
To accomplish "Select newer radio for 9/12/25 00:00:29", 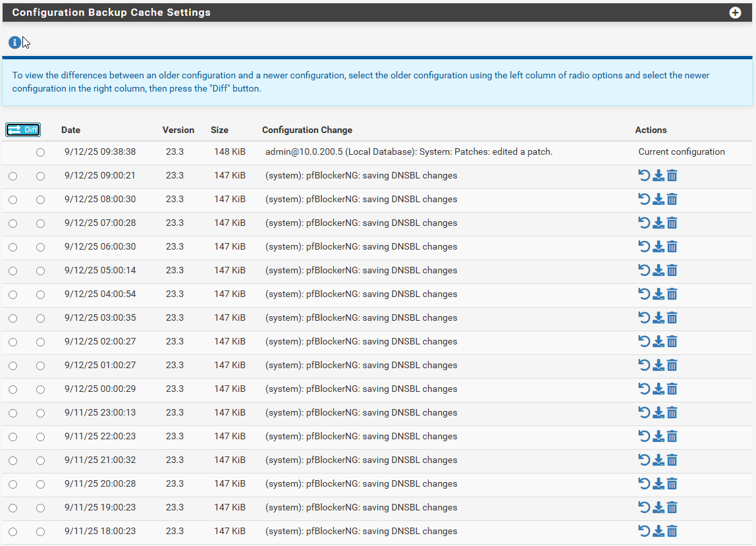I will pos(41,389).
